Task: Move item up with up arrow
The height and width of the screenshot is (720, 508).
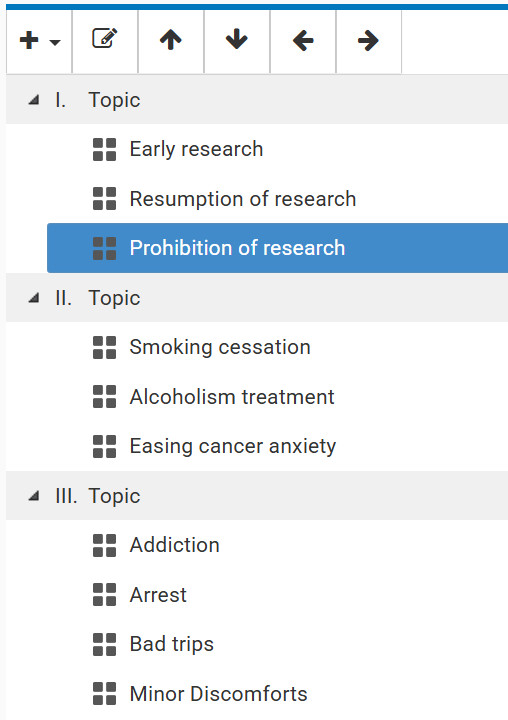Action: tap(171, 41)
